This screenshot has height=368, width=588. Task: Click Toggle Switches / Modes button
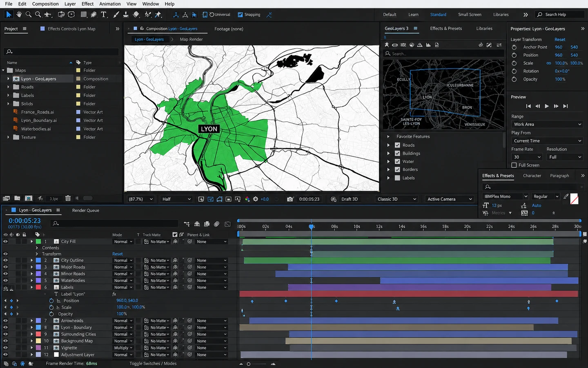point(153,364)
